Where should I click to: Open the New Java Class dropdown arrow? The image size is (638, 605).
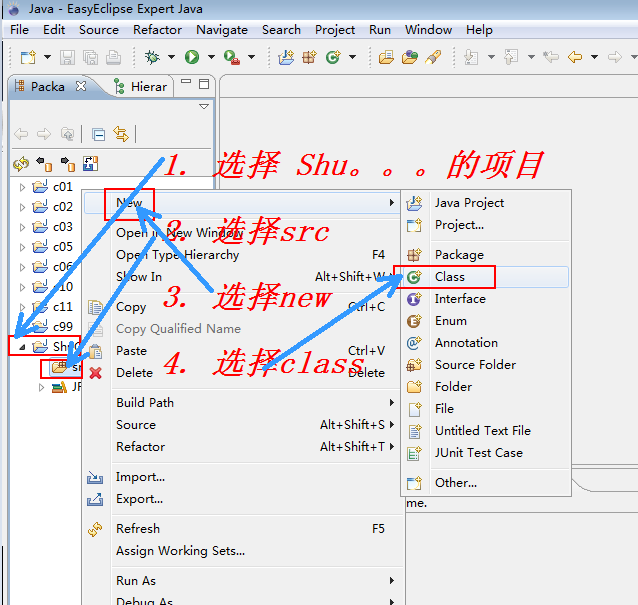tap(352, 57)
